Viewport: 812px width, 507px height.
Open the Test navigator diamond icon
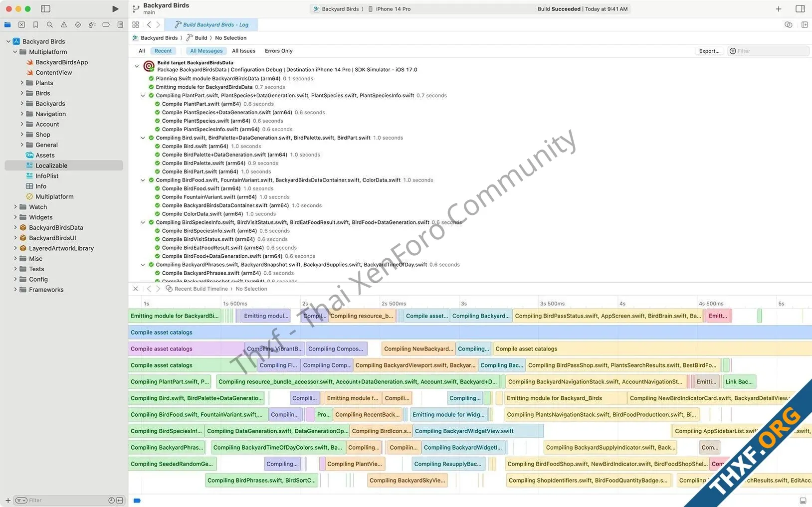click(78, 24)
